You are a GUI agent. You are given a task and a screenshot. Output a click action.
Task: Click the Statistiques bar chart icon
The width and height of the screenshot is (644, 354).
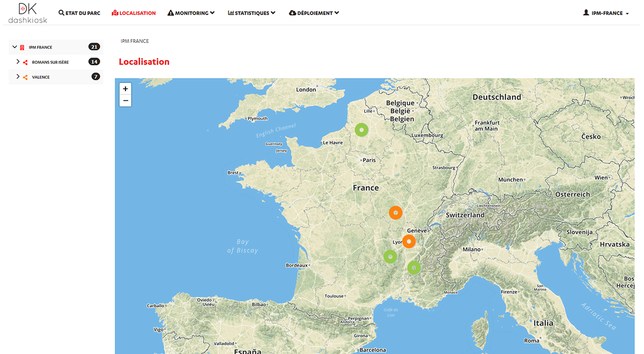(231, 12)
